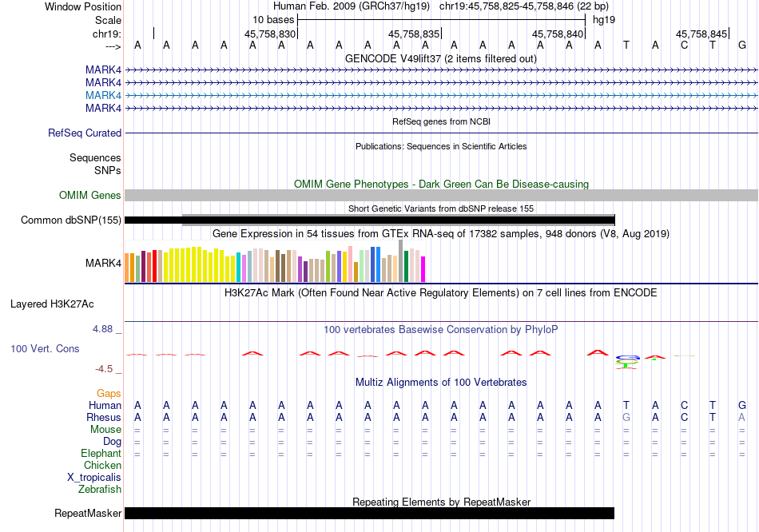The height and width of the screenshot is (532, 759).
Task: Click position marker 45,758,840
Action: tap(557, 34)
